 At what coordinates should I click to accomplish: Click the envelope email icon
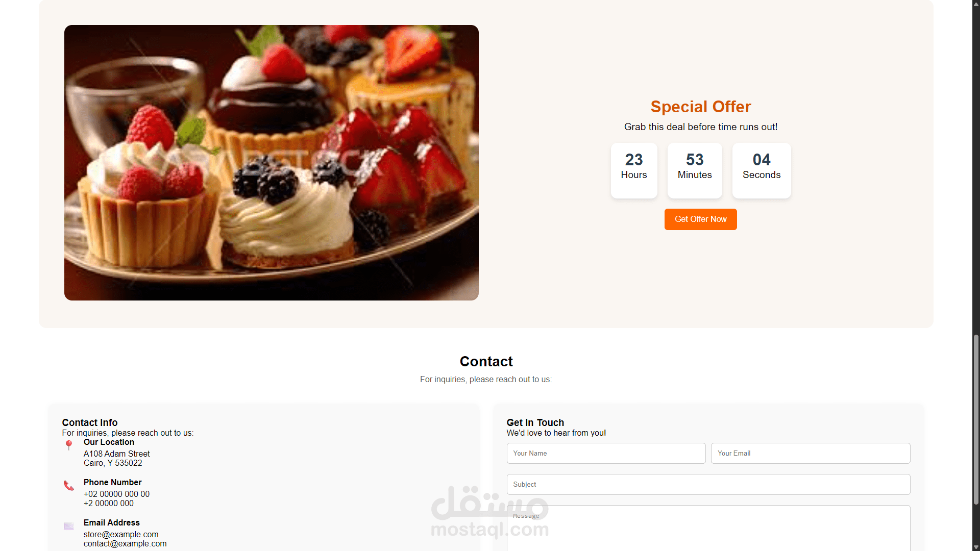[x=69, y=526]
